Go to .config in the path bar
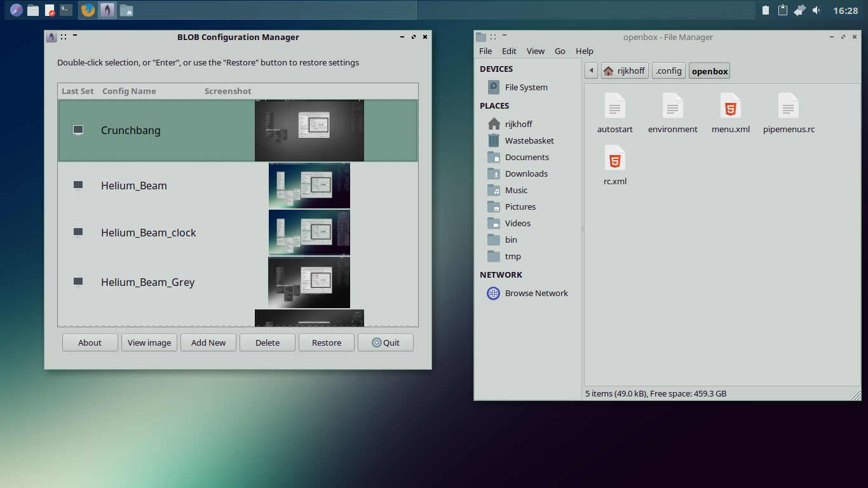Viewport: 868px width, 488px height. (668, 71)
